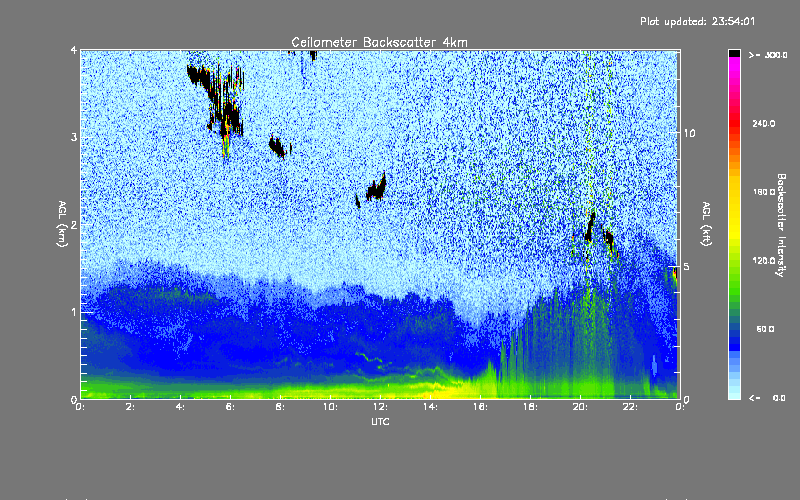Click the 'AGL (kft)' axis label
Viewport: 800px width, 500px height.
click(707, 224)
